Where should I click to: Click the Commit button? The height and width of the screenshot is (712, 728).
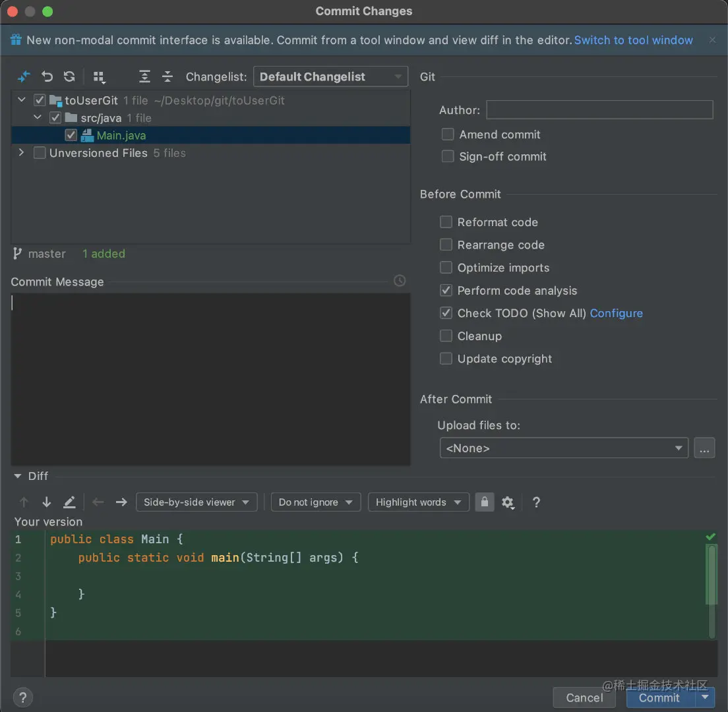point(661,697)
